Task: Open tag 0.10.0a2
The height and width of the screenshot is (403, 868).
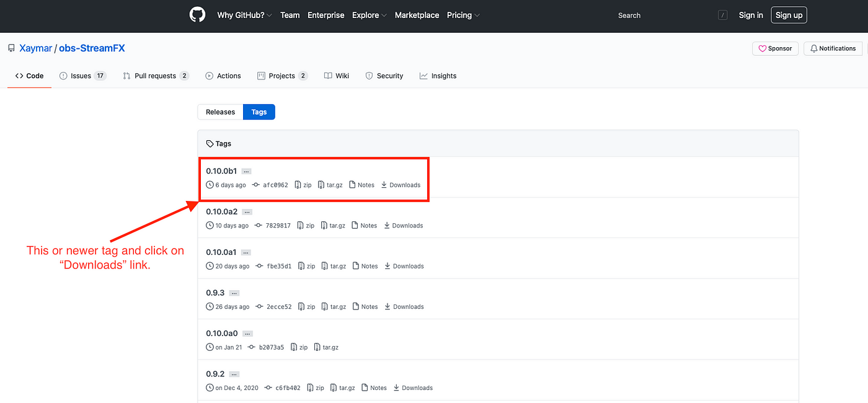Action: pyautogui.click(x=222, y=211)
